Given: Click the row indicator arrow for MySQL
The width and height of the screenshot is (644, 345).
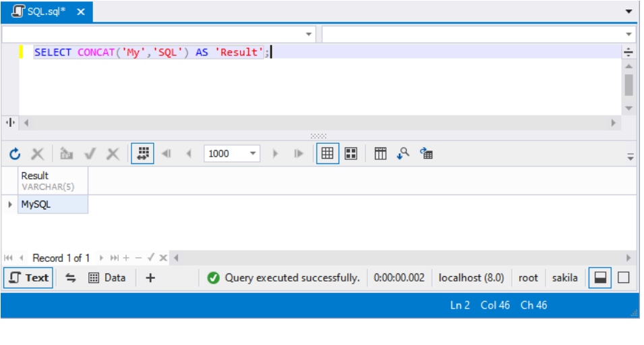Looking at the screenshot, I should click(10, 205).
